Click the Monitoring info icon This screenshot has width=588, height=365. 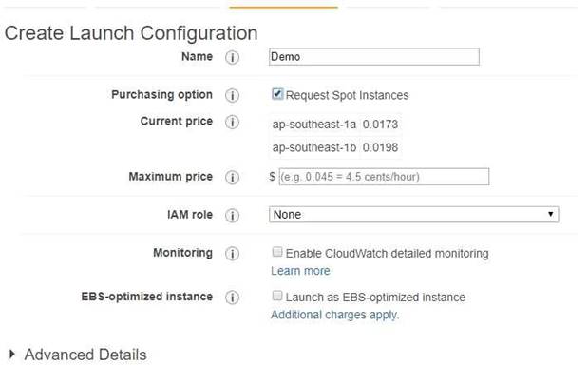click(232, 254)
